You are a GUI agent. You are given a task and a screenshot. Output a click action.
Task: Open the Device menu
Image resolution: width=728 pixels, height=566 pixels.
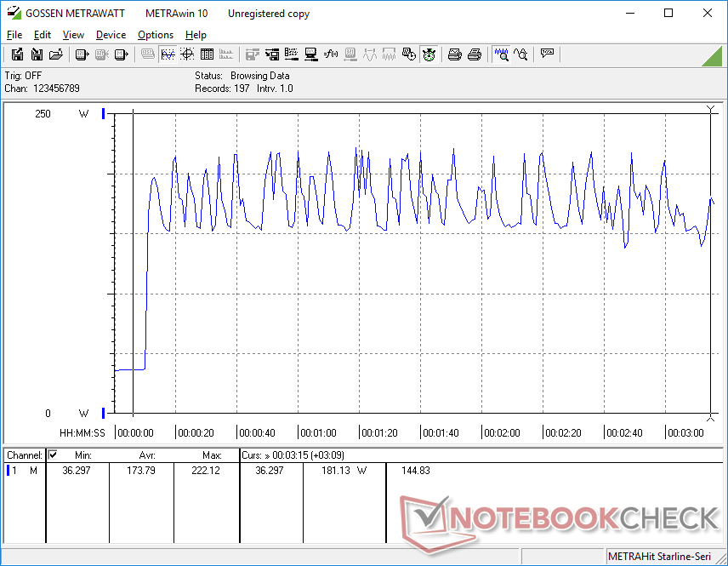111,35
